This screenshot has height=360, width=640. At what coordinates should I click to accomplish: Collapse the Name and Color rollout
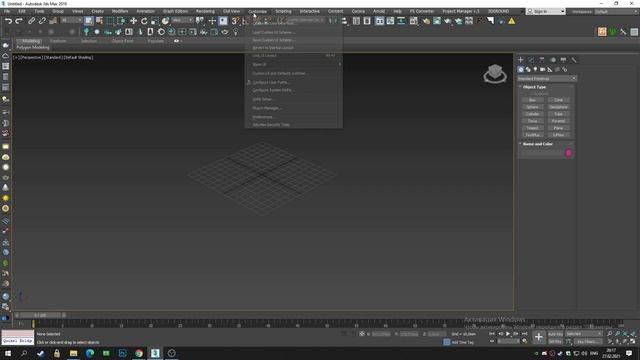point(538,144)
